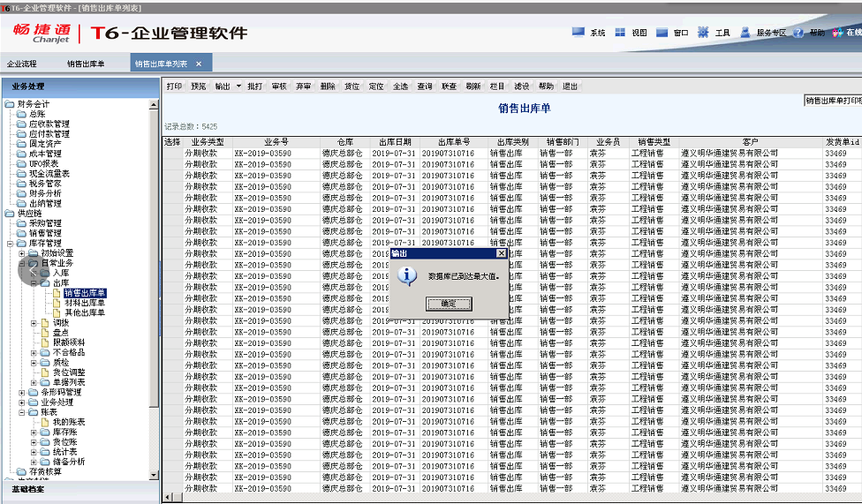862x504 pixels.
Task: Click the 窗口 window icon in header
Action: pos(662,33)
